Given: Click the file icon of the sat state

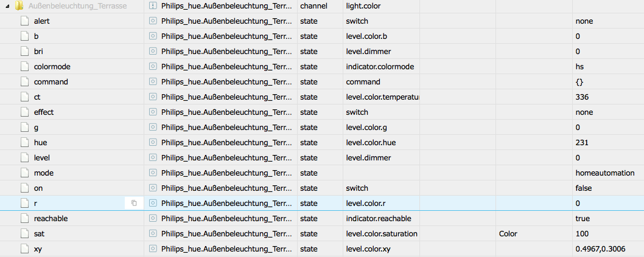Looking at the screenshot, I should [26, 234].
